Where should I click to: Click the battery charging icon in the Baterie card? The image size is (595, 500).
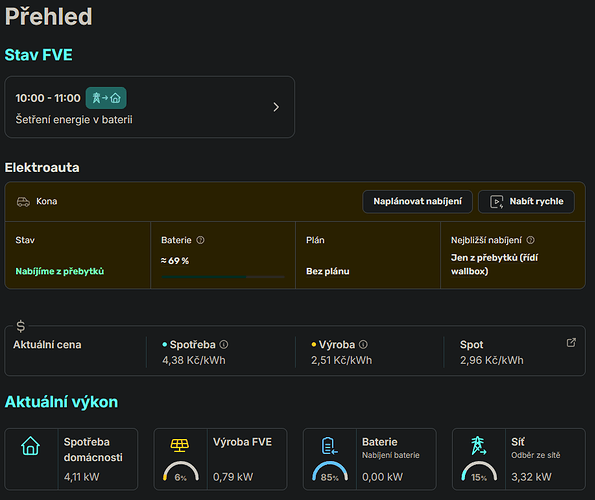(x=329, y=446)
